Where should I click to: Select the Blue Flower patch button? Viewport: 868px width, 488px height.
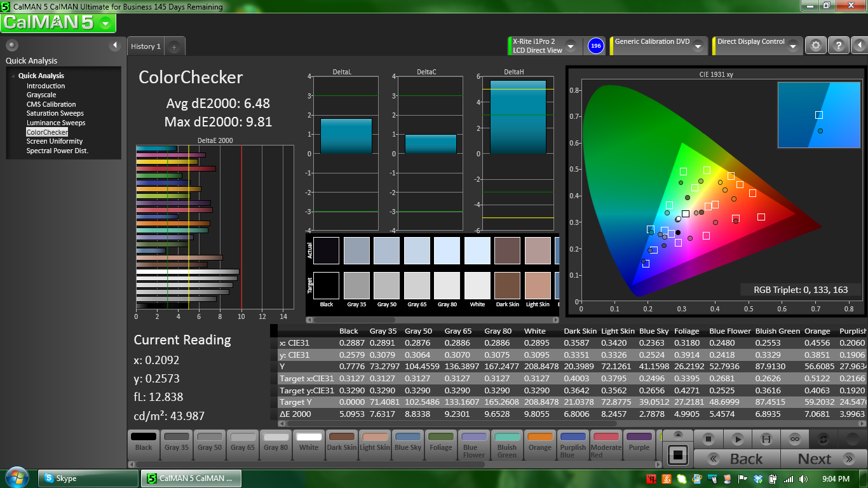(474, 444)
